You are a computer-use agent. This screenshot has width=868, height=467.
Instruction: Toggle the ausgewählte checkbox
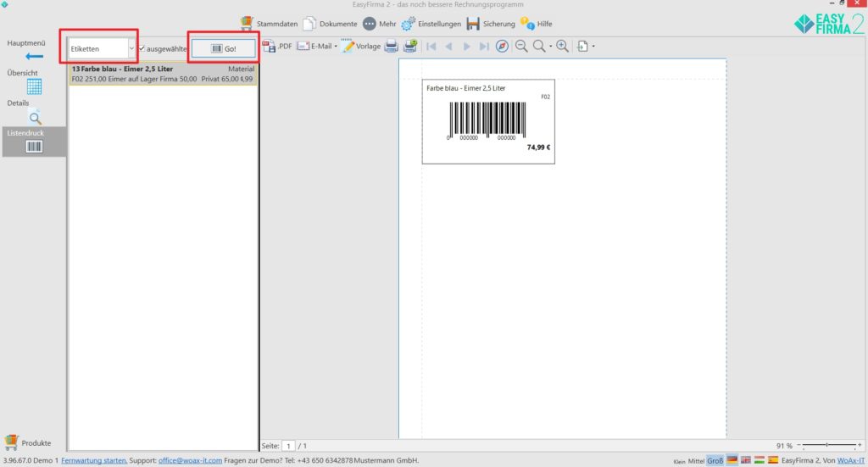tap(142, 48)
